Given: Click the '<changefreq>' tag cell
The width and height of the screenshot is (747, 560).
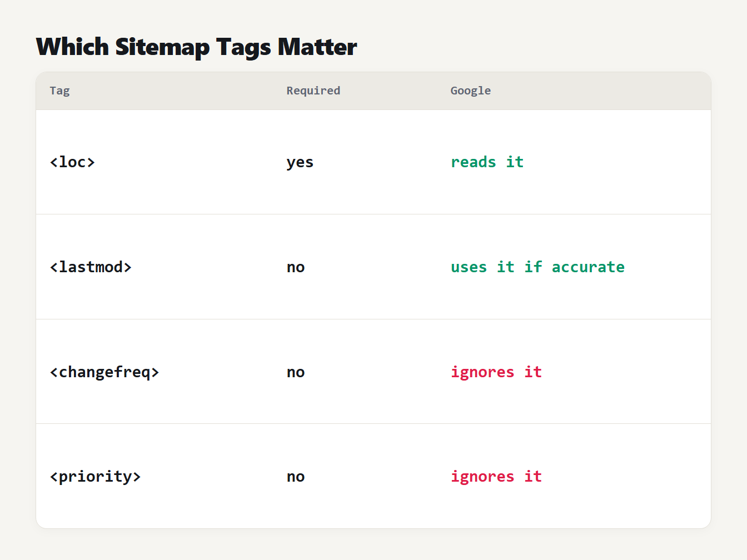Looking at the screenshot, I should coord(104,372).
